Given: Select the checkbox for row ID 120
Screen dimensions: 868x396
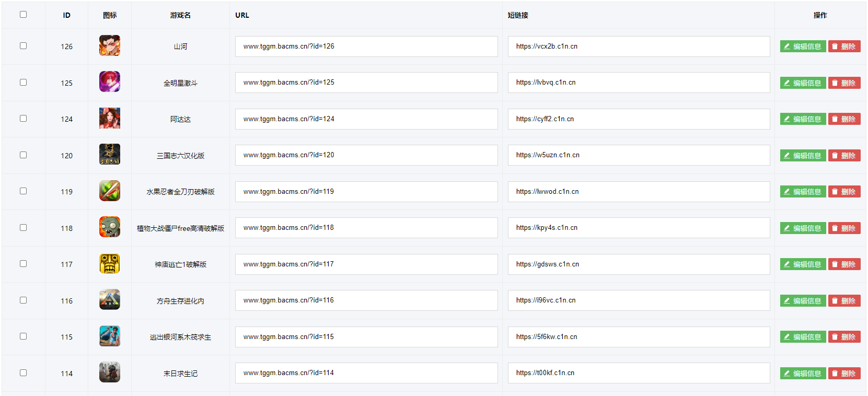Looking at the screenshot, I should point(23,155).
